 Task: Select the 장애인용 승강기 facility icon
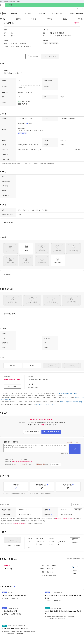(32, 300)
